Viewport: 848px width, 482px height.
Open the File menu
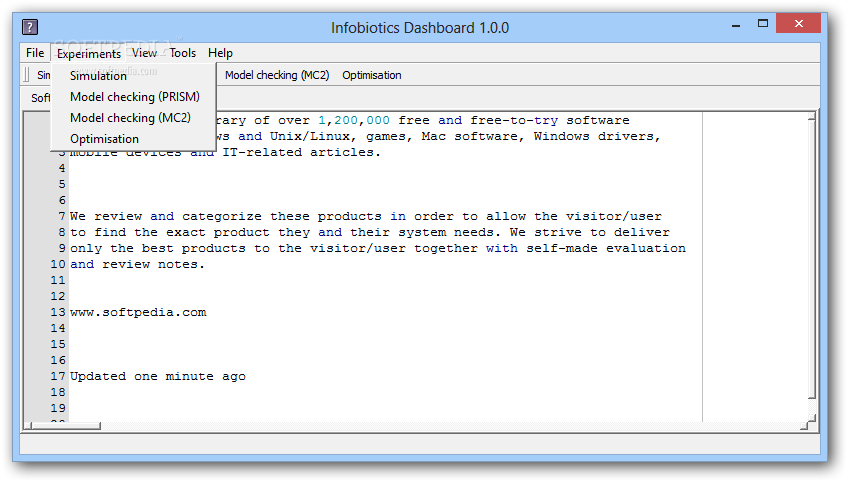click(35, 53)
